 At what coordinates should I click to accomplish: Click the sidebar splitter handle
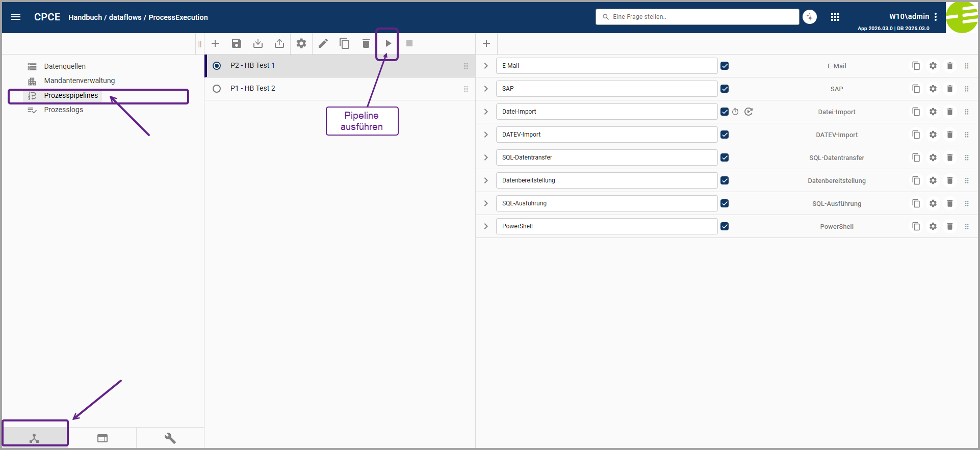[200, 44]
